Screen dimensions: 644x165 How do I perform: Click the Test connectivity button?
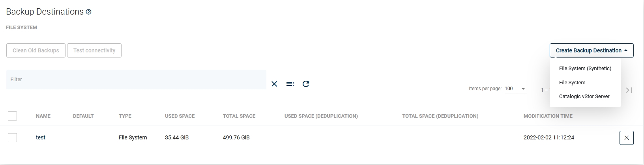94,50
